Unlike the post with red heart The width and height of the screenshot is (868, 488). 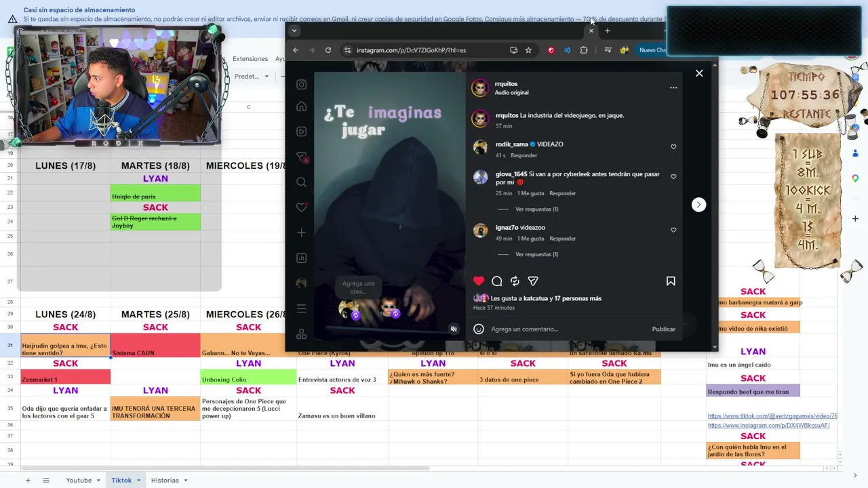pyautogui.click(x=479, y=281)
